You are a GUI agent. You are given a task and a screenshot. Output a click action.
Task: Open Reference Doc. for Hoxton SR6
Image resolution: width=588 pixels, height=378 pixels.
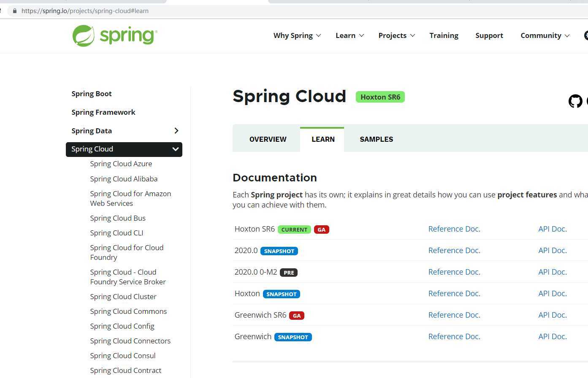454,229
